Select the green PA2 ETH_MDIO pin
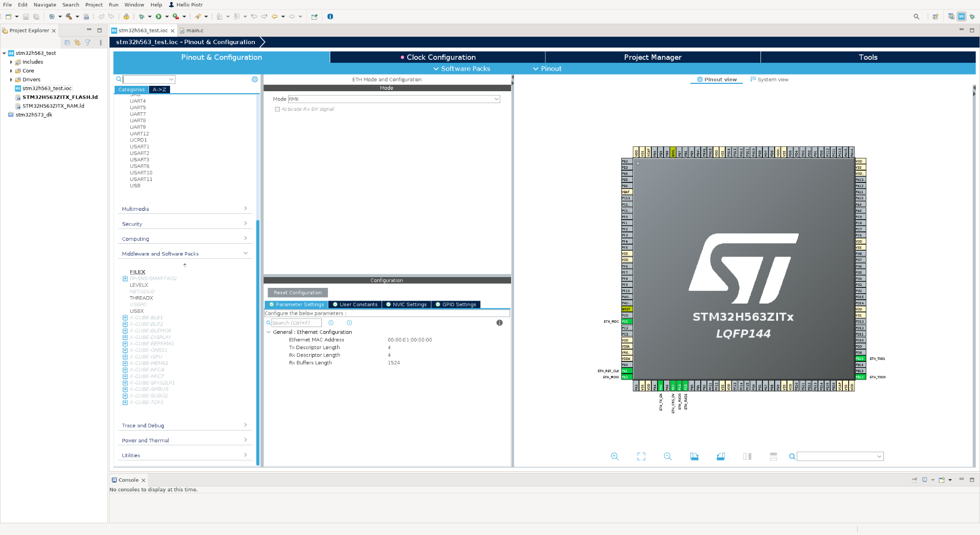Viewport: 980px width, 535px height. (627, 377)
